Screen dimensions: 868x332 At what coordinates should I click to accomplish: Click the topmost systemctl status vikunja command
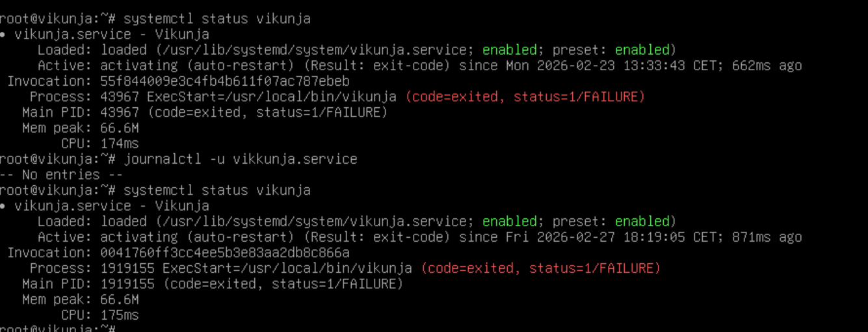coord(217,19)
